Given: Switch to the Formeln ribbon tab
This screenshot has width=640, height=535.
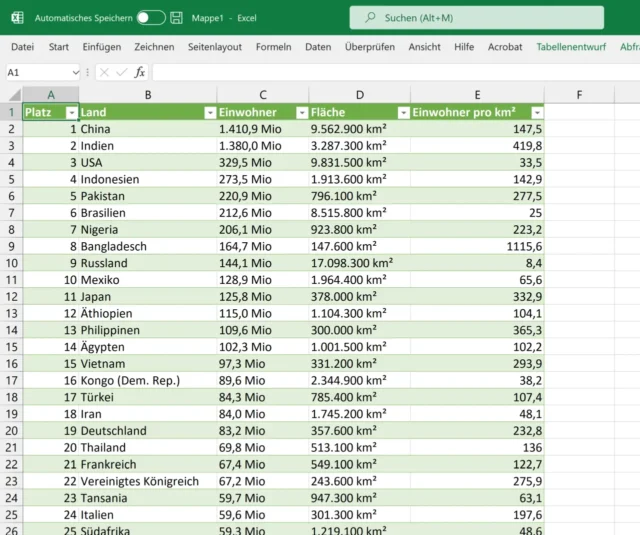Looking at the screenshot, I should pyautogui.click(x=274, y=47).
